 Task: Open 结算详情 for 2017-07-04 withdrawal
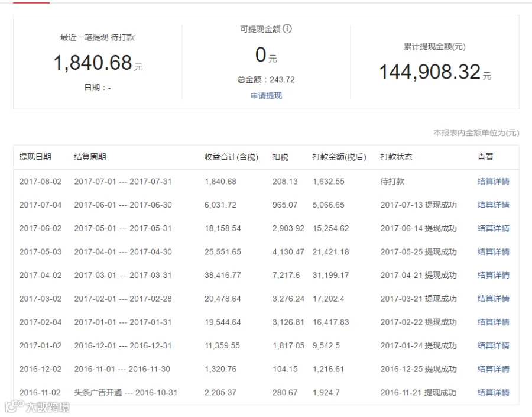[x=493, y=205]
